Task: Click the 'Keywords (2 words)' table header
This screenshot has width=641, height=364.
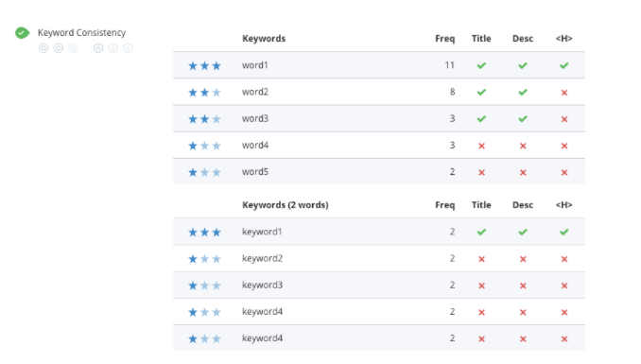Action: pos(286,205)
